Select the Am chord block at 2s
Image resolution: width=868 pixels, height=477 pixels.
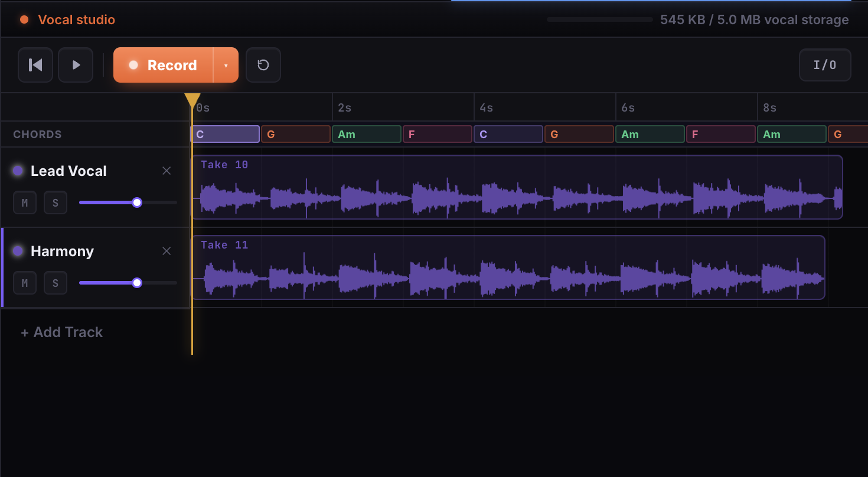pyautogui.click(x=367, y=134)
